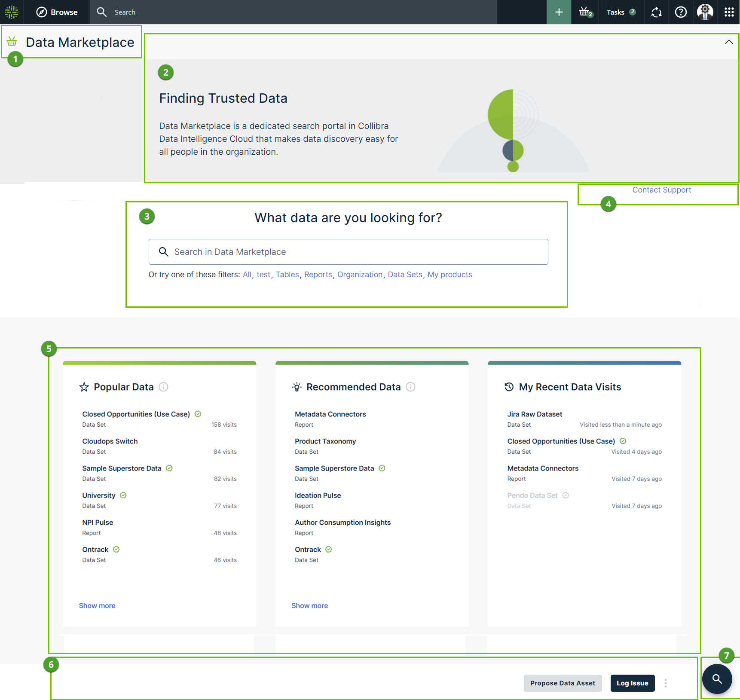Open the help question mark icon
This screenshot has height=700, width=740.
(x=681, y=12)
